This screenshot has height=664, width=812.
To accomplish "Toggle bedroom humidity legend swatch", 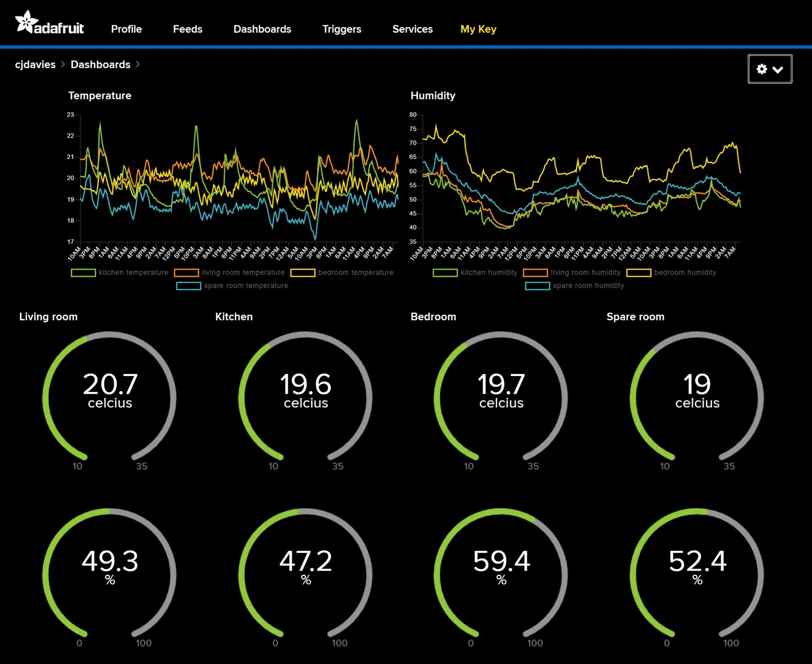I will coord(639,273).
